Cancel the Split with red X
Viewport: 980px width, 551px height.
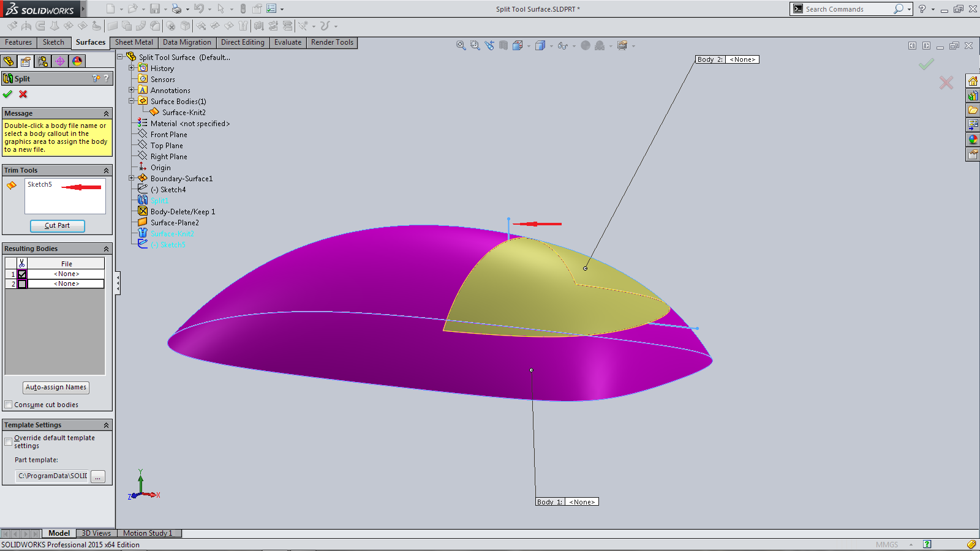click(x=23, y=94)
